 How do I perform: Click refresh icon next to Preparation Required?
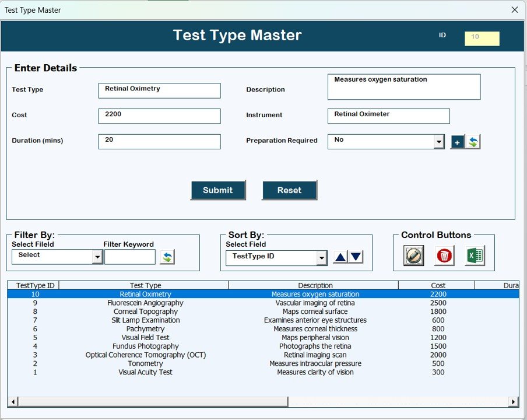click(473, 142)
